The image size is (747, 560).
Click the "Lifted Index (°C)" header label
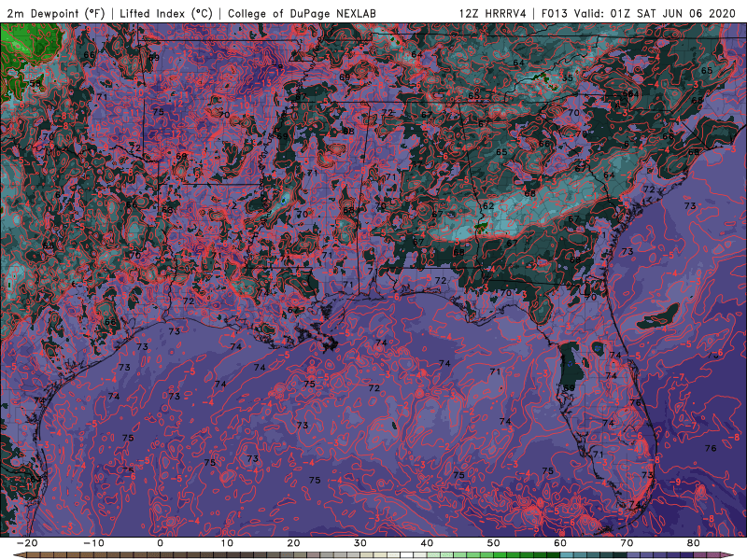166,14
